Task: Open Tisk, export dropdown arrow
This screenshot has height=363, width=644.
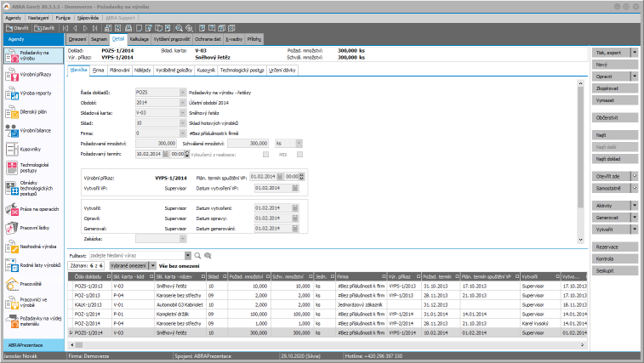Action: (x=635, y=53)
